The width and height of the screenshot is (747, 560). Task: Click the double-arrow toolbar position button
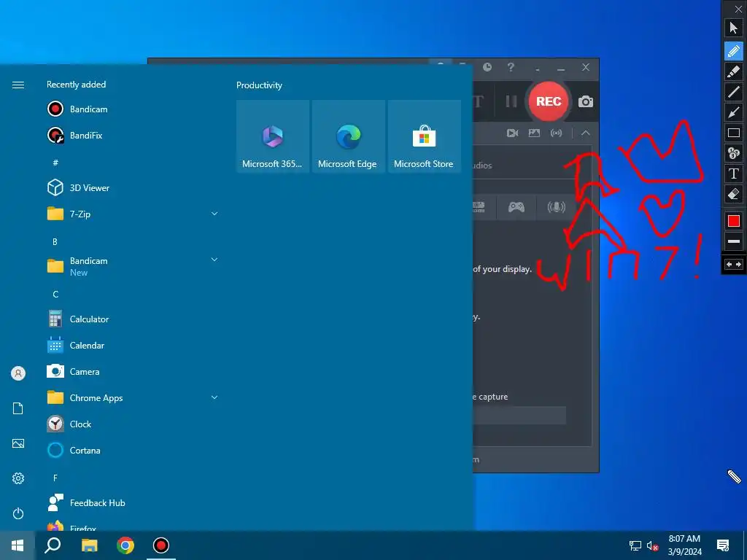coord(734,264)
